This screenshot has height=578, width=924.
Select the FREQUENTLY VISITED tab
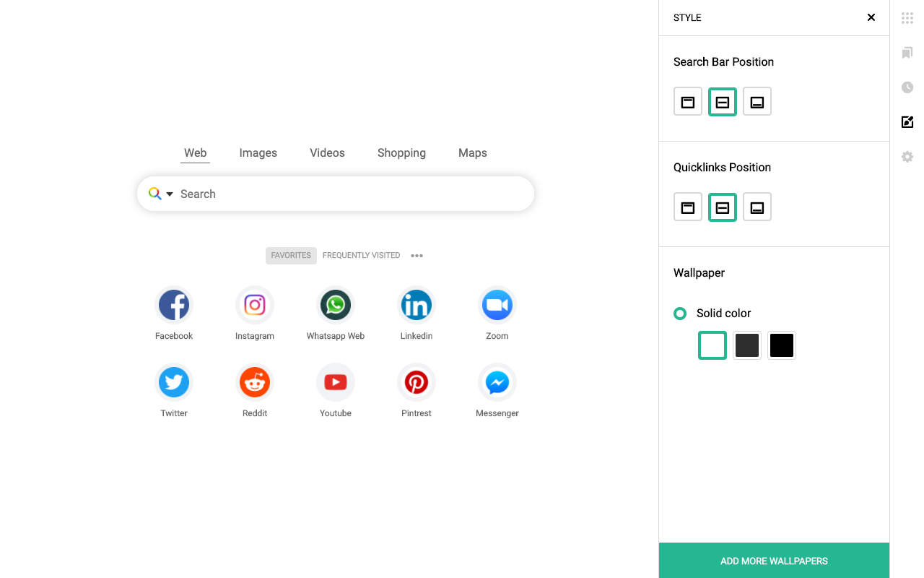pyautogui.click(x=361, y=256)
